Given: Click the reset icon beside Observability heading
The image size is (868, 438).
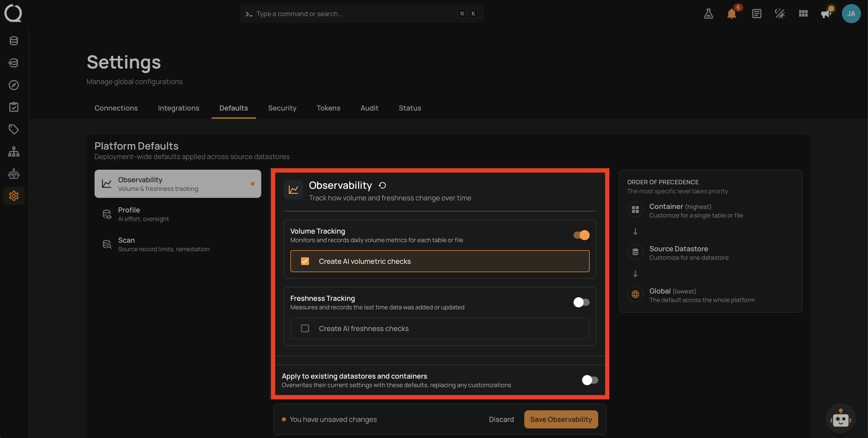Looking at the screenshot, I should (382, 185).
